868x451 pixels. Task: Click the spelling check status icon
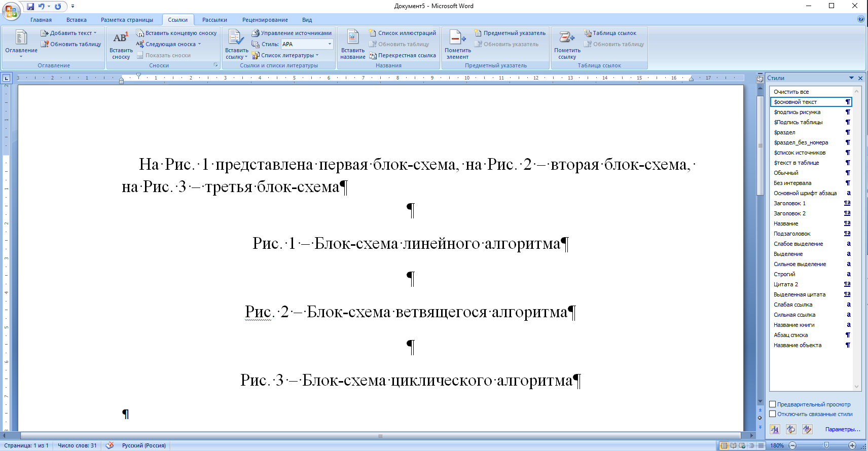[110, 445]
